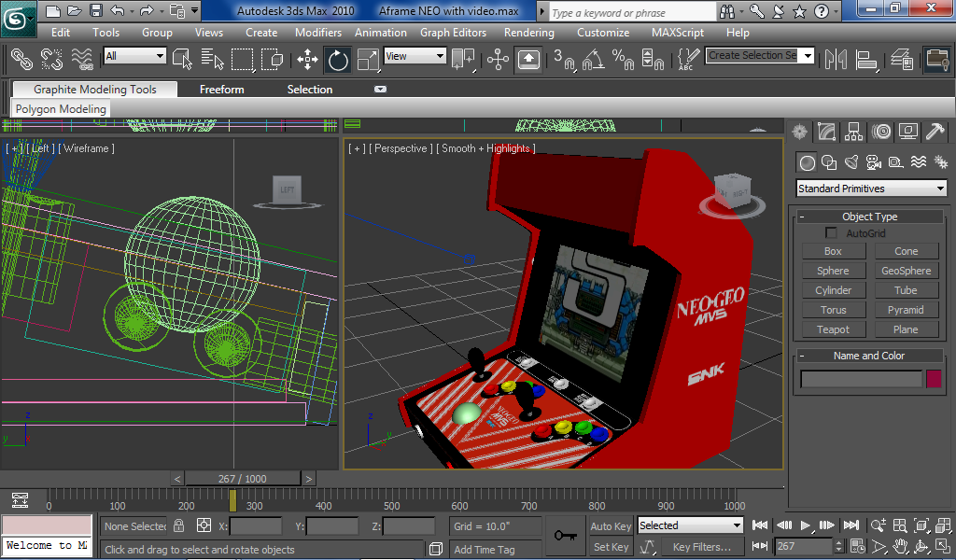This screenshot has height=560, width=956.
Task: Select the Shapes create category
Action: point(829,162)
